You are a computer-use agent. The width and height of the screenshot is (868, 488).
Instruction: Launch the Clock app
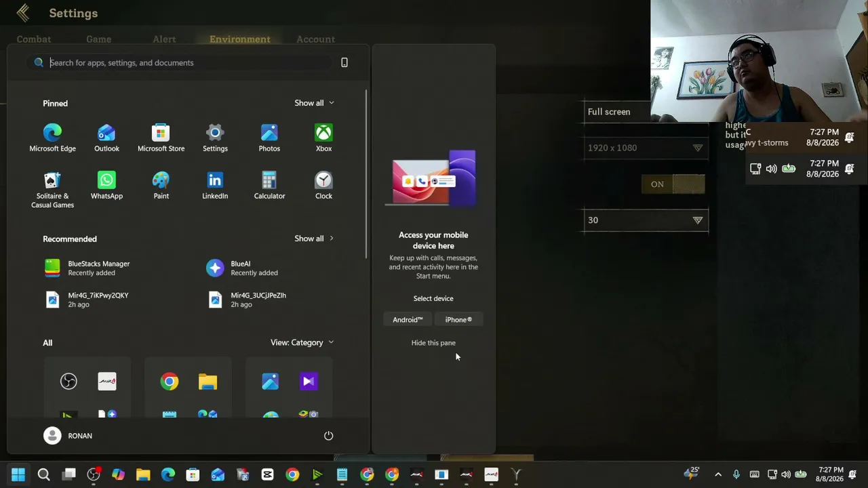point(323,186)
